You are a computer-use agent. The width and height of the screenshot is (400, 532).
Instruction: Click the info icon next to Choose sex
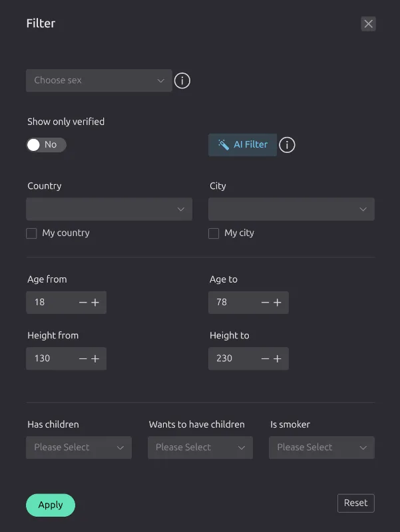point(182,80)
